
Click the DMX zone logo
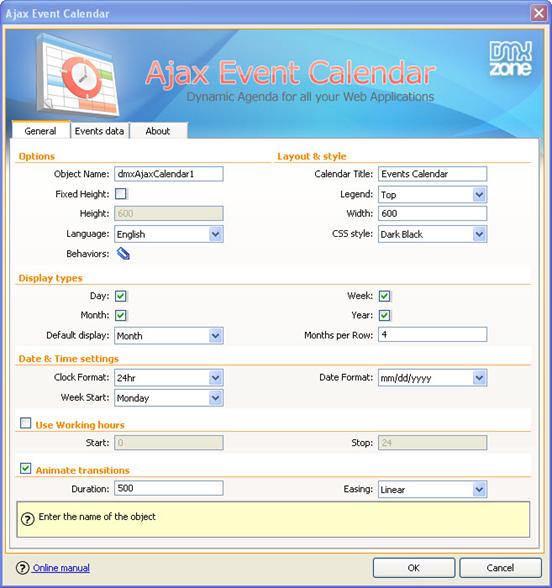[x=510, y=58]
